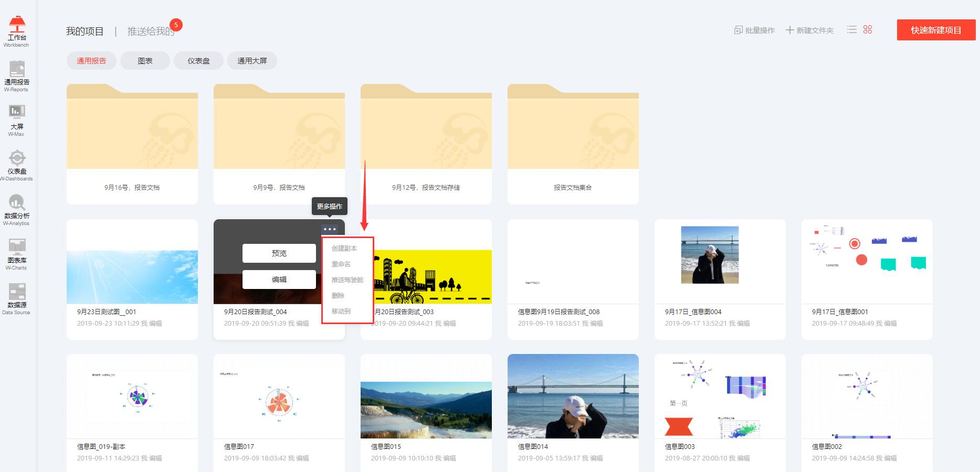Select 删除 from the context menu
Screen dimensions: 980x472
(x=338, y=296)
